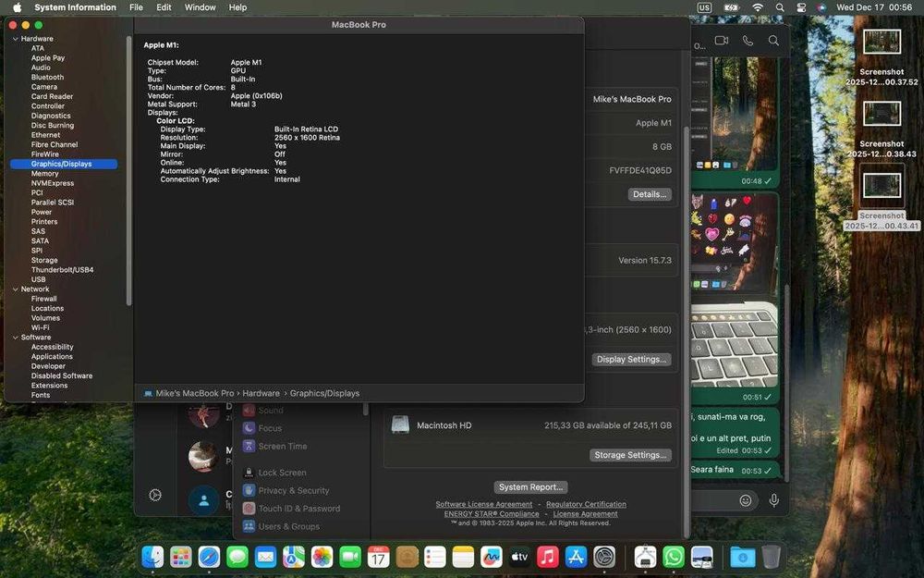Open the Help menu
This screenshot has height=578, width=924.
237,7
